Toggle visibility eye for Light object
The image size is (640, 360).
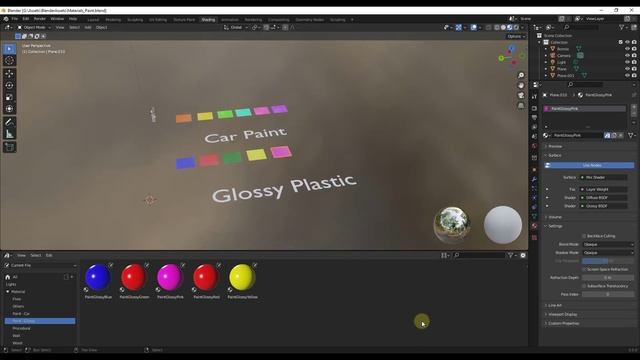(627, 62)
